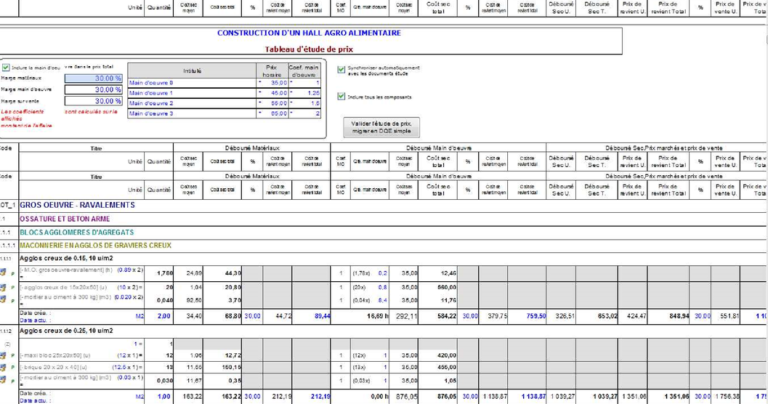Click the icon beside M.O. gros oeuvre-ravalement row
Image resolution: width=768 pixels, height=404 pixels.
(3, 273)
